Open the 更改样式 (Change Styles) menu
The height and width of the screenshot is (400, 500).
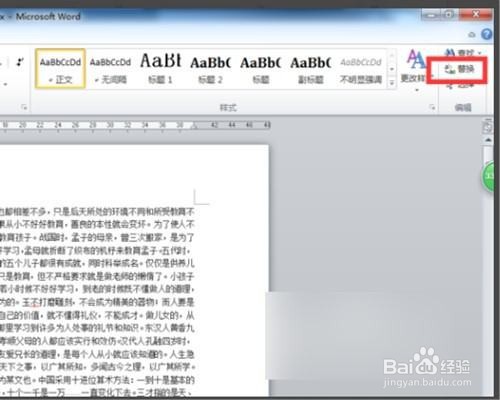pos(414,71)
